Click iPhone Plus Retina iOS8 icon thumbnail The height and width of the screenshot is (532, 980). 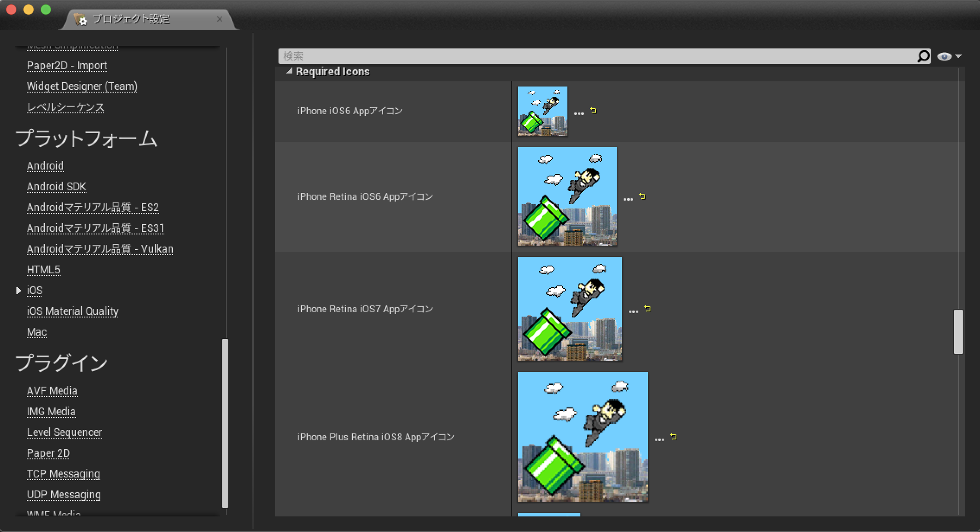click(x=583, y=437)
